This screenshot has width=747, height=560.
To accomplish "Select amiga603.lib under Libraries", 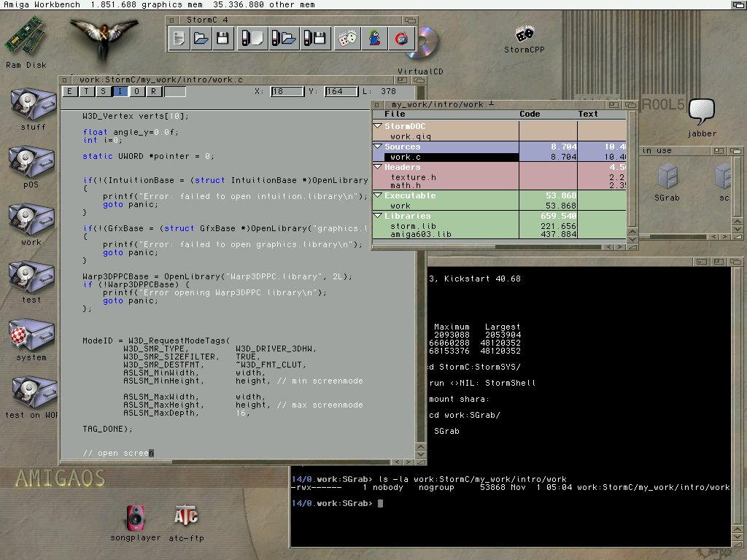I will pyautogui.click(x=421, y=234).
